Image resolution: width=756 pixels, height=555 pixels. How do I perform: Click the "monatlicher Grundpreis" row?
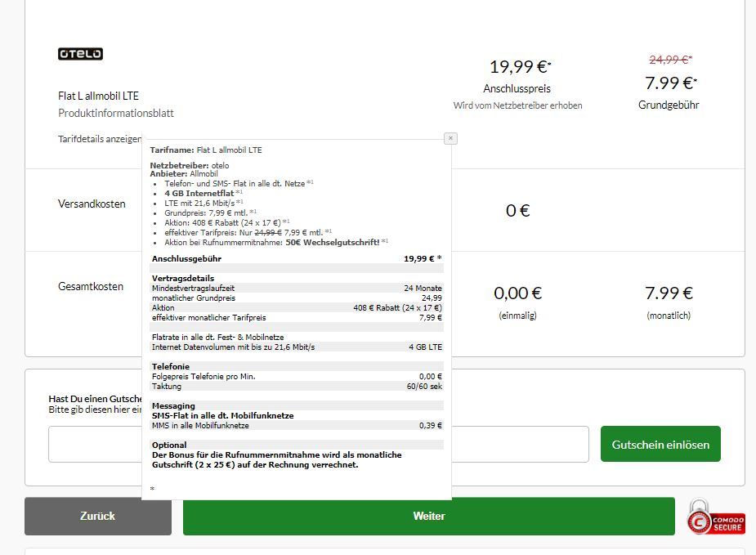[x=297, y=298]
